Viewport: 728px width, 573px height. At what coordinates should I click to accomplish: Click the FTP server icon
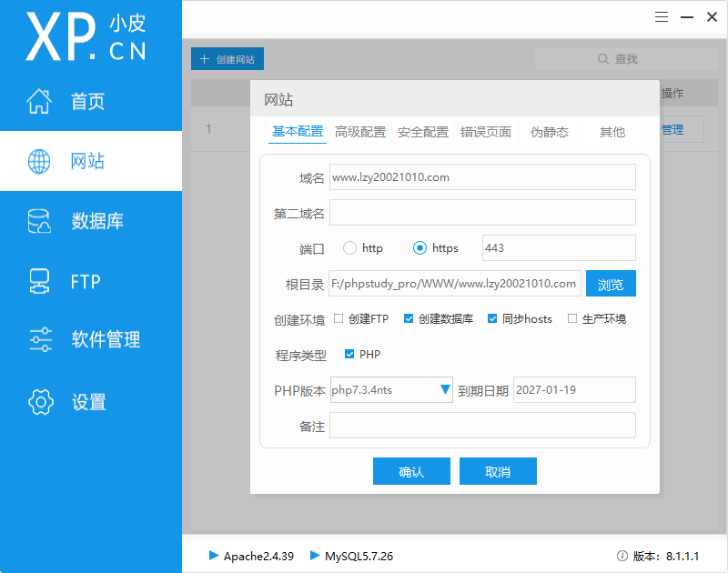39,281
